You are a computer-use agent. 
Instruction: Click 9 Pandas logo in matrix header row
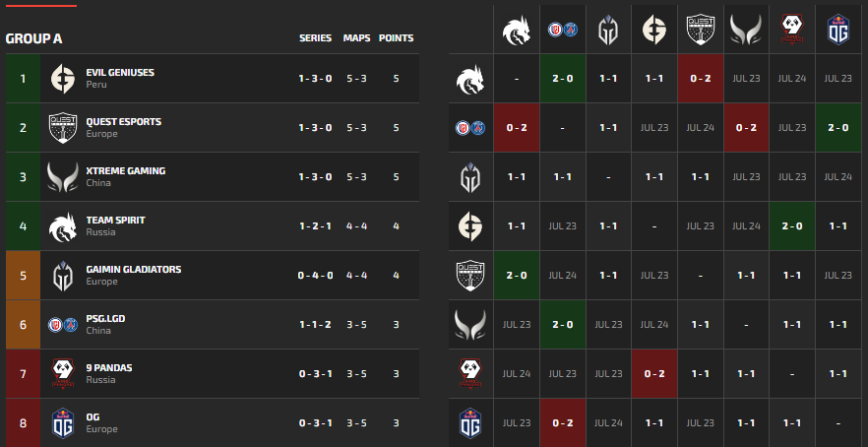click(x=793, y=30)
